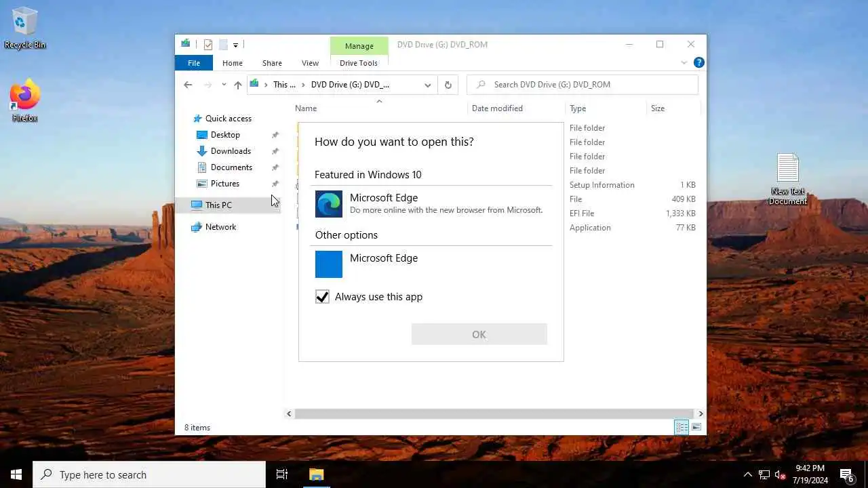Image resolution: width=868 pixels, height=488 pixels.
Task: Click the Properties quick access toolbar icon
Action: point(208,45)
